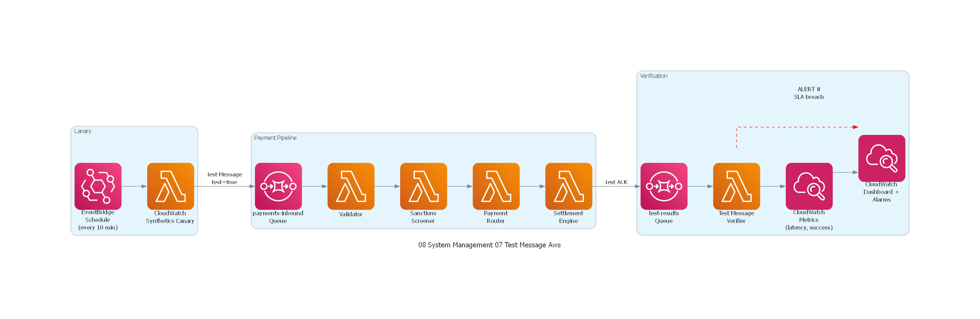This screenshot has height=319, width=980.
Task: Select the Test Message Verifier Lambda icon
Action: [736, 186]
